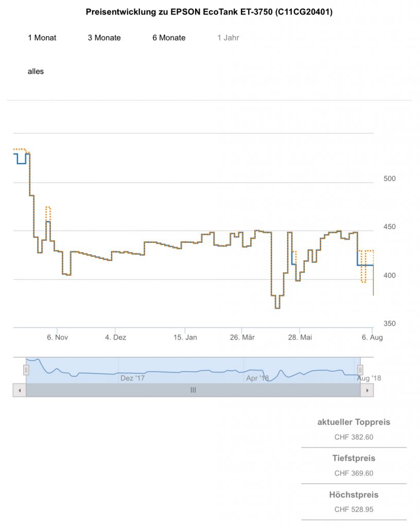Click the 6. Nov date on the x-axis
The width and height of the screenshot is (420, 527).
pos(57,338)
